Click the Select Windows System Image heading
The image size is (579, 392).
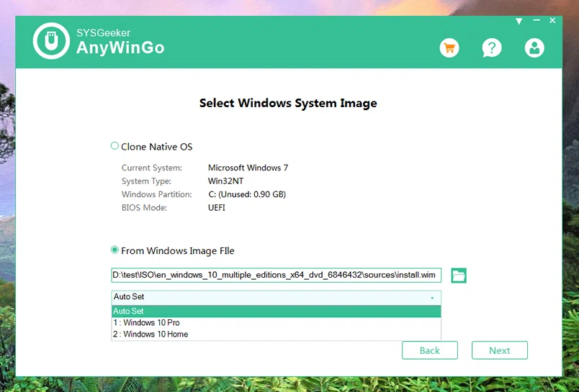[288, 104]
